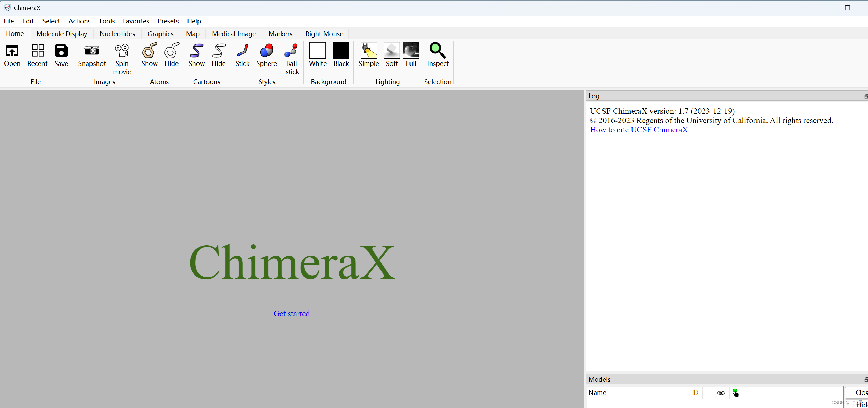The height and width of the screenshot is (408, 868).
Task: Apply Soft lighting preset
Action: (392, 55)
